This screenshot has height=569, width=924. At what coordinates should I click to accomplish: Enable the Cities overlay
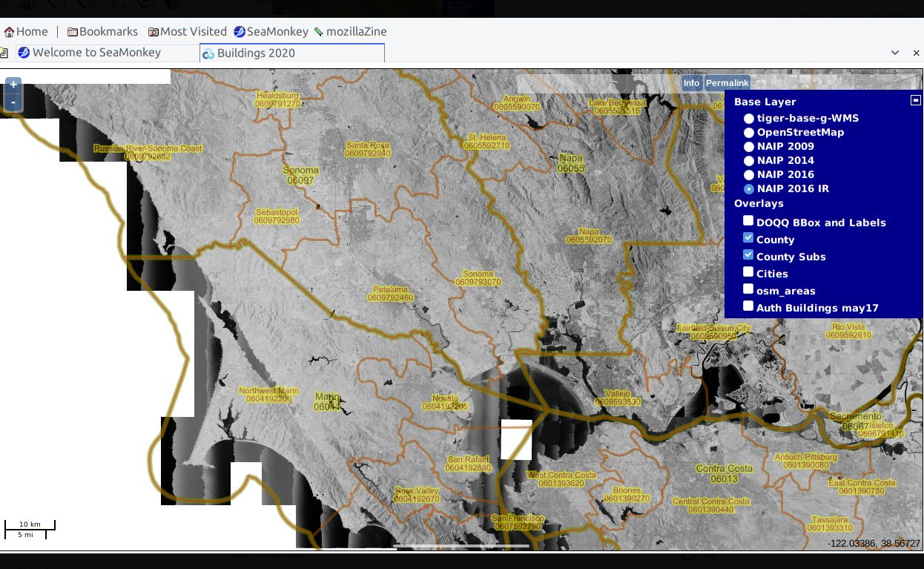point(748,272)
